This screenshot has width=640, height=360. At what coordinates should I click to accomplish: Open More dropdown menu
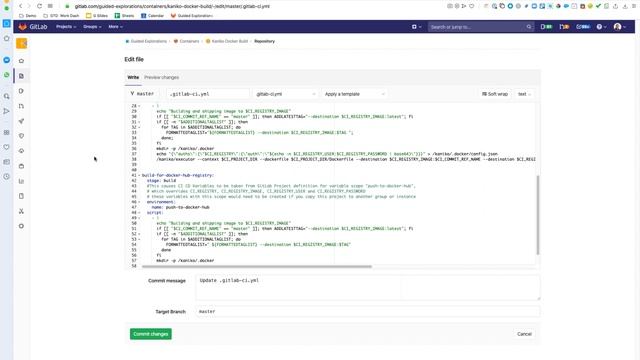coord(115,27)
